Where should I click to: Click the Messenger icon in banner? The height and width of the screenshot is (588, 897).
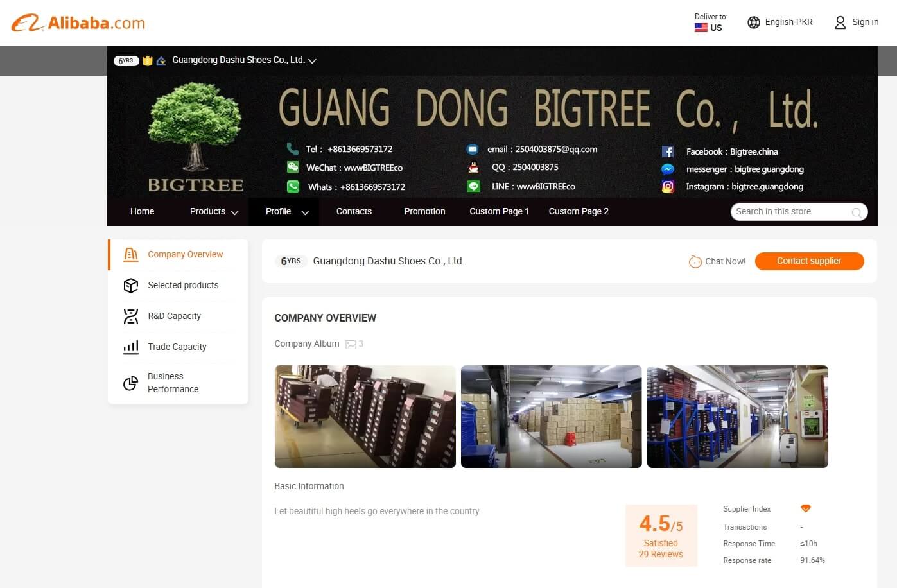(668, 169)
